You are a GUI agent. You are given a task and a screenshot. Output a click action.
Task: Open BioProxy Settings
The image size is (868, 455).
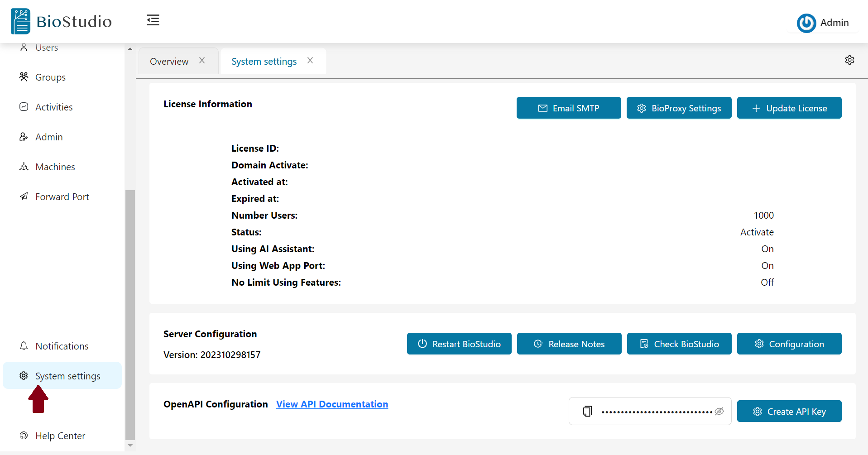click(x=679, y=108)
